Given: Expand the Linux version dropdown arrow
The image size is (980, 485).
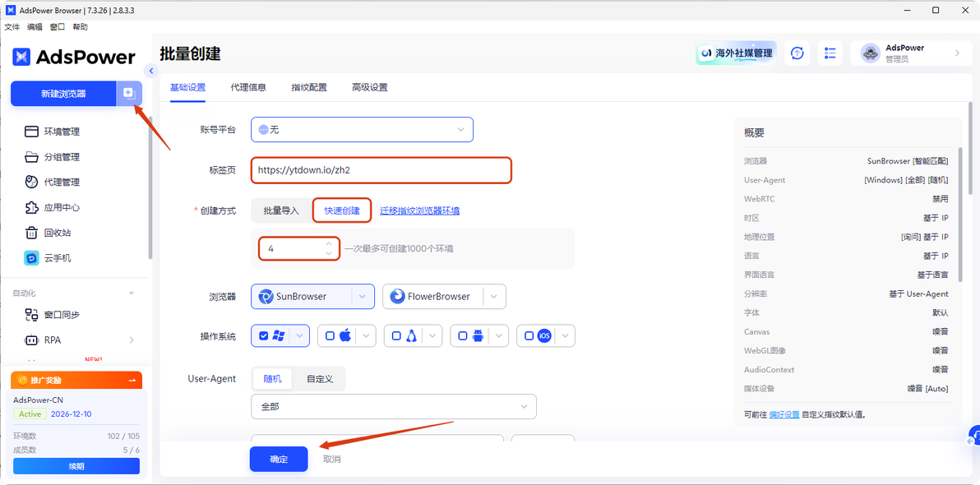Looking at the screenshot, I should [x=432, y=335].
